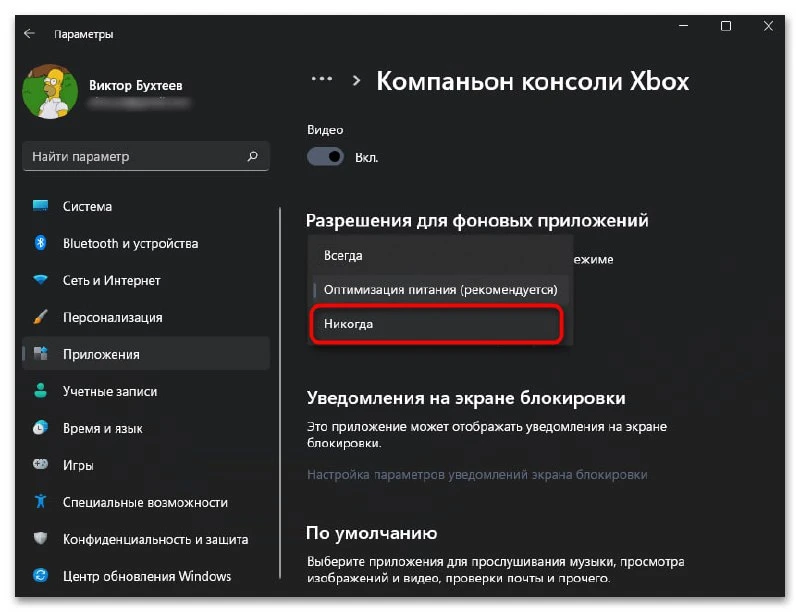
Task: Click the Windows Update refresh icon
Action: (40, 575)
